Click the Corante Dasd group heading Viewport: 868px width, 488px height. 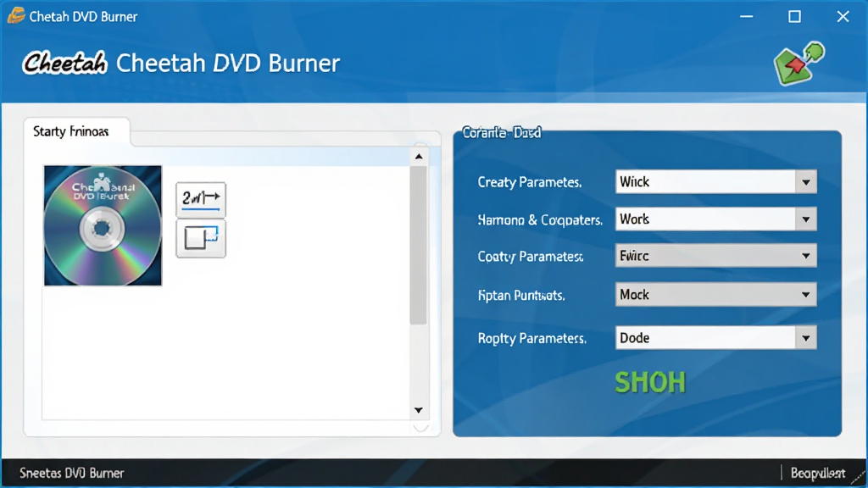tap(502, 133)
